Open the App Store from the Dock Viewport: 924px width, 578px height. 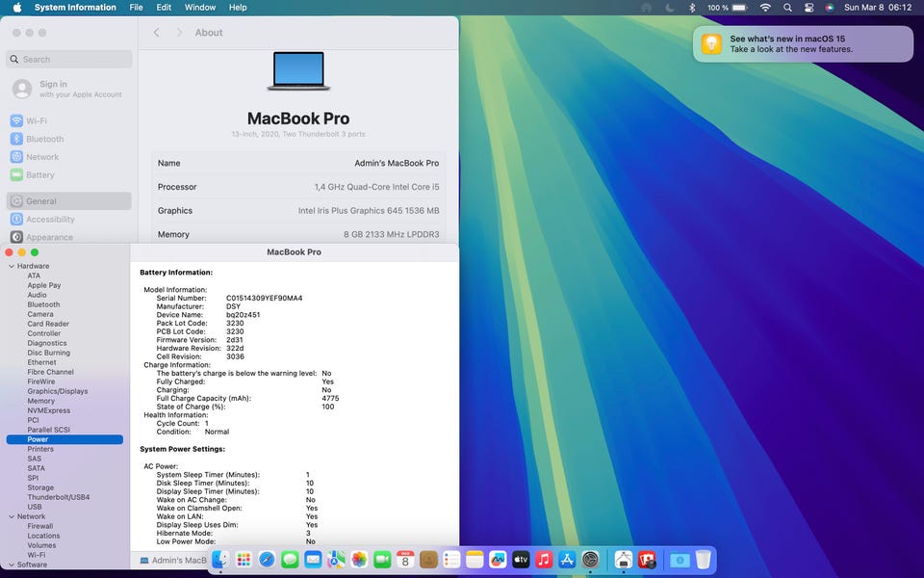click(567, 560)
